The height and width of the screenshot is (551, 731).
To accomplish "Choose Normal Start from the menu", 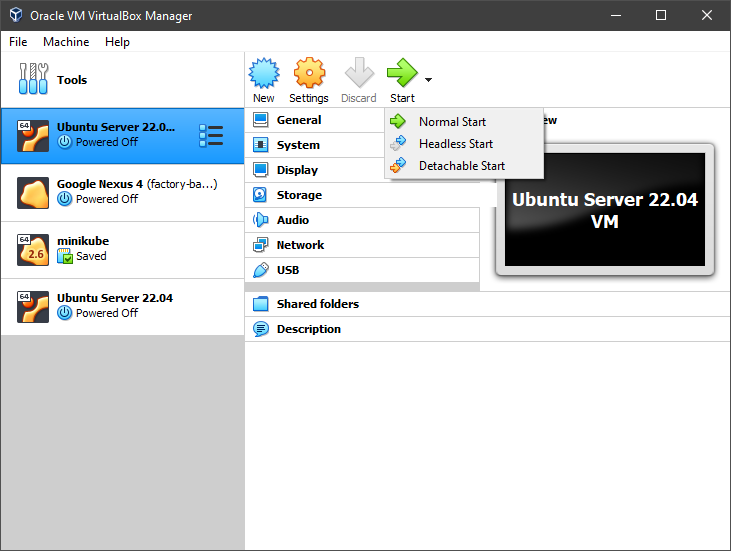I will (464, 122).
